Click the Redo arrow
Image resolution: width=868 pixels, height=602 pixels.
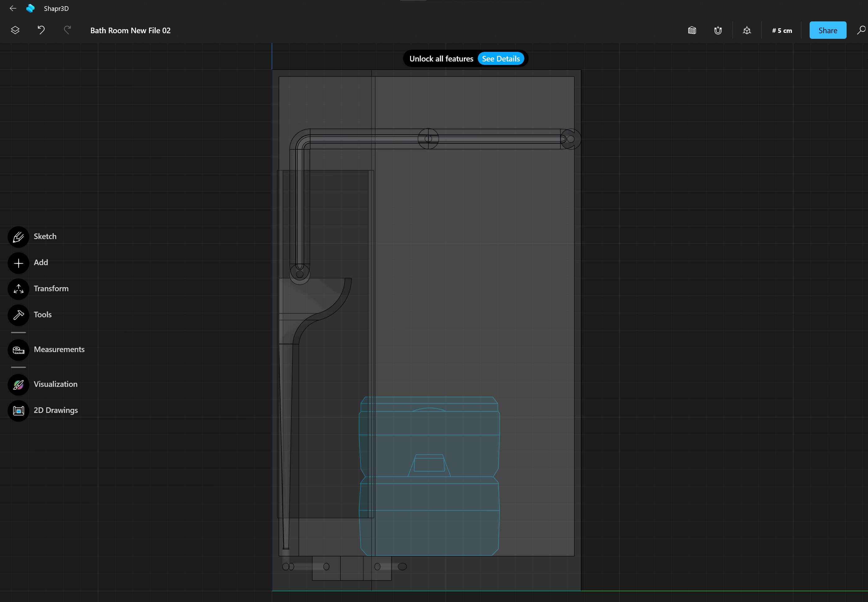click(67, 30)
